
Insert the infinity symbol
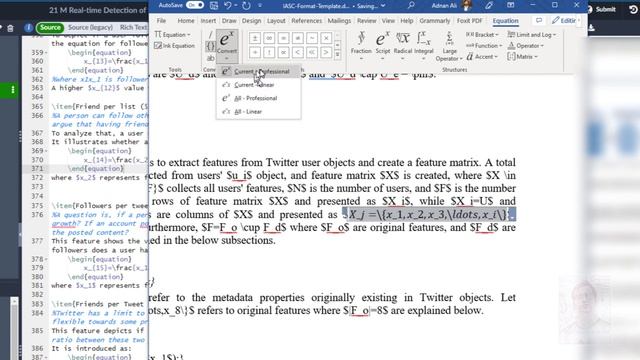(x=269, y=38)
